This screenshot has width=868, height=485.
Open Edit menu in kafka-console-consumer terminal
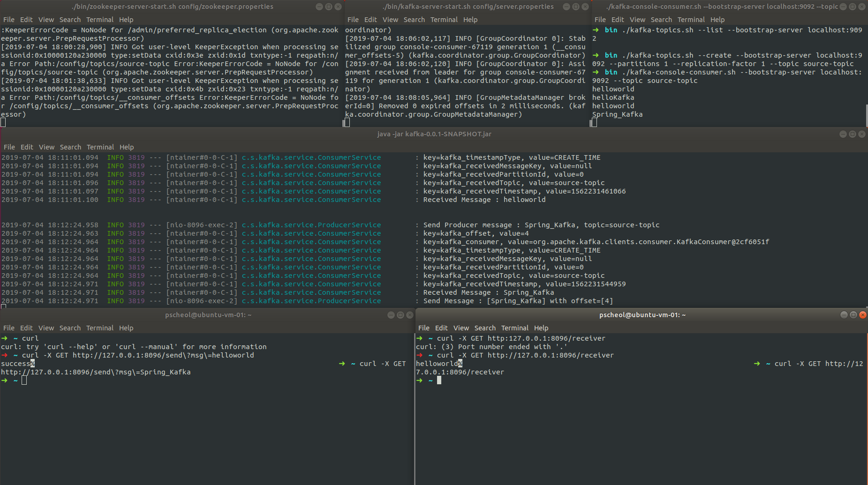coord(618,20)
